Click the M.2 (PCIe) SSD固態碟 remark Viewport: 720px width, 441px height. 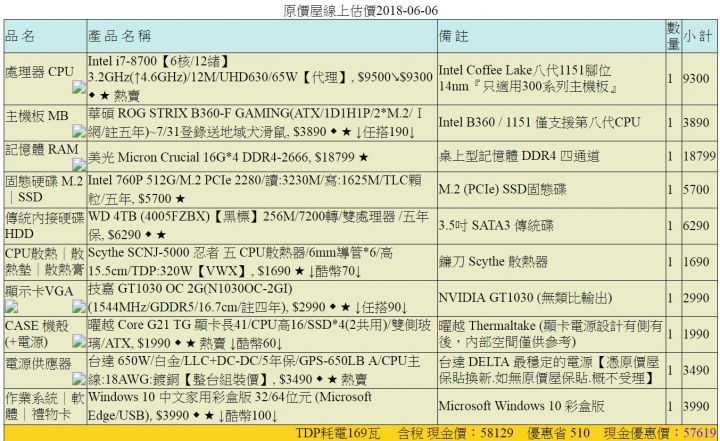[503, 189]
